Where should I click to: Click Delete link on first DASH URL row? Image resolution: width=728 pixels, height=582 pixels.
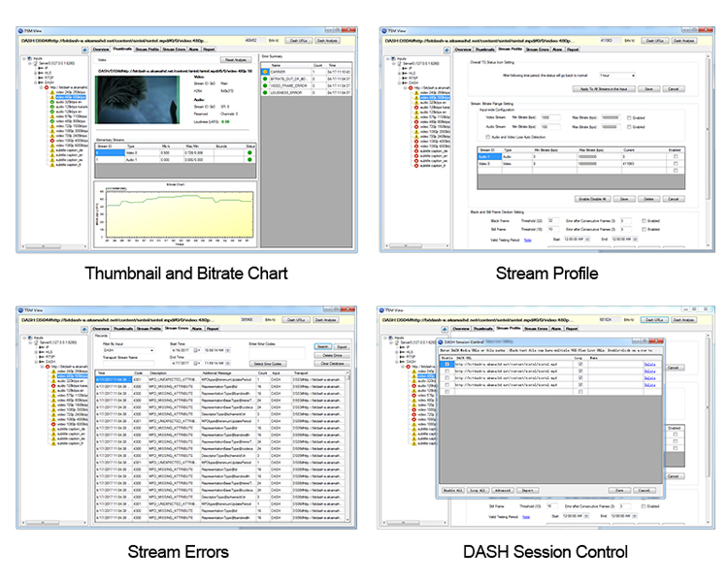click(x=650, y=365)
